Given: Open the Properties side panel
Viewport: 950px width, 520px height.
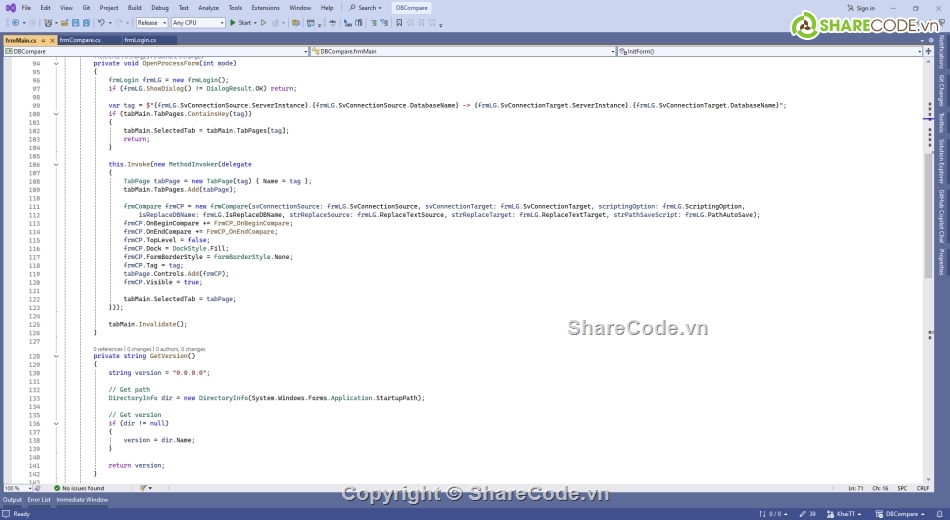Looking at the screenshot, I should click(x=942, y=262).
